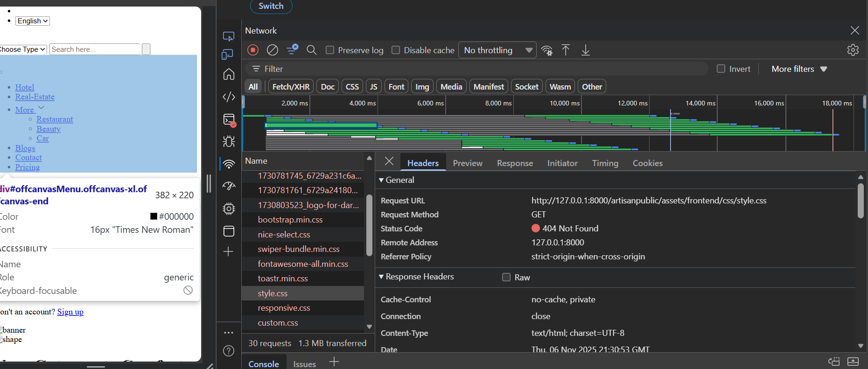Open Network panel settings gear
Viewport: 868px width, 369px height.
853,50
